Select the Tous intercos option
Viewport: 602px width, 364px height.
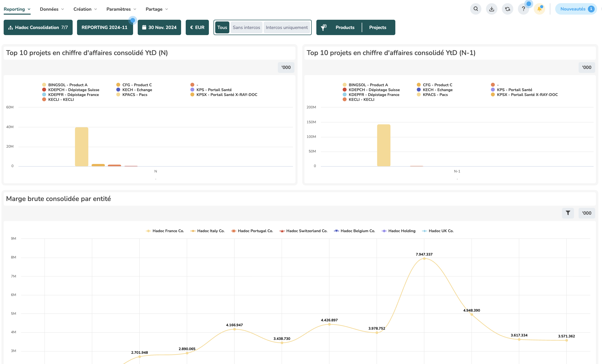click(x=222, y=27)
